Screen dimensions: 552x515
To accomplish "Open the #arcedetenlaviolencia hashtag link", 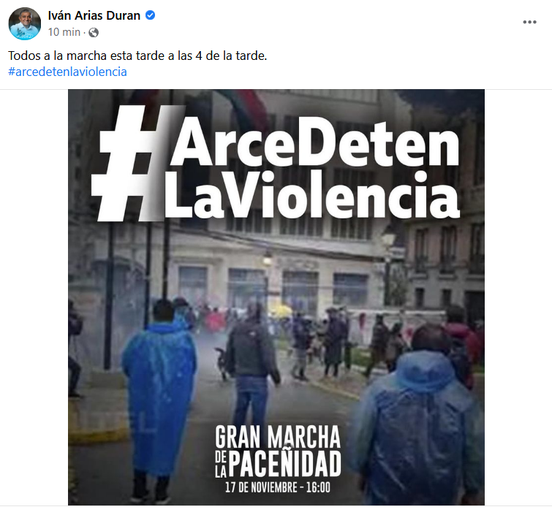I will click(x=68, y=72).
